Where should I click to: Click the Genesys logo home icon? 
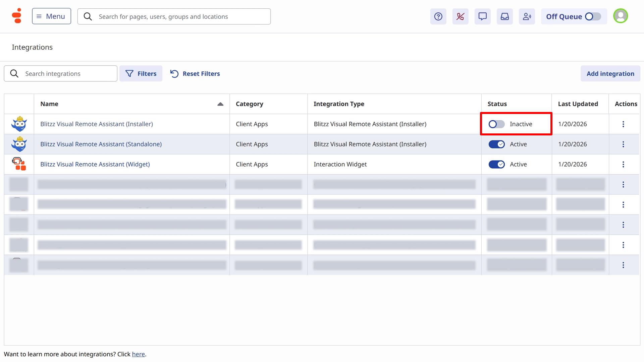[x=17, y=16]
